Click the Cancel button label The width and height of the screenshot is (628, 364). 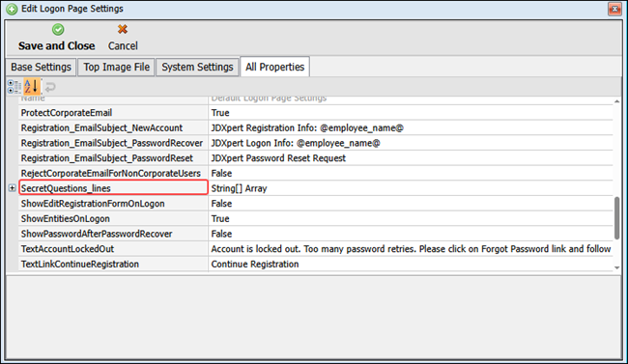[x=123, y=46]
